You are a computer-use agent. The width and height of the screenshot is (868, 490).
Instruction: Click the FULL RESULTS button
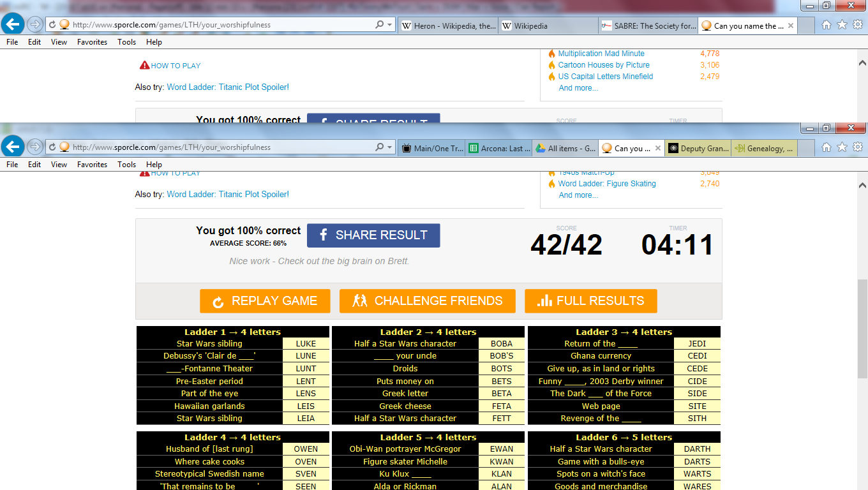click(591, 301)
